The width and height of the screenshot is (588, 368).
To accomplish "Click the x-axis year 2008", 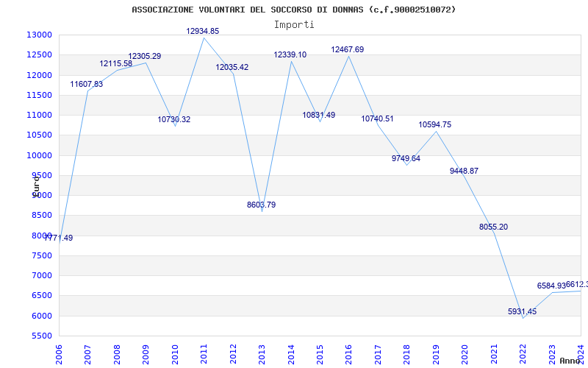I will [117, 354].
